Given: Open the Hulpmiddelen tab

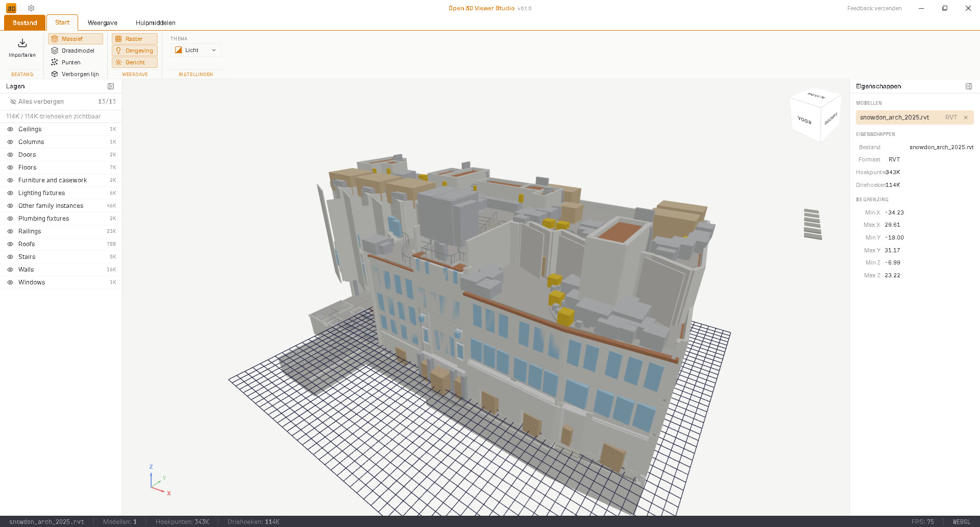Looking at the screenshot, I should pos(156,22).
